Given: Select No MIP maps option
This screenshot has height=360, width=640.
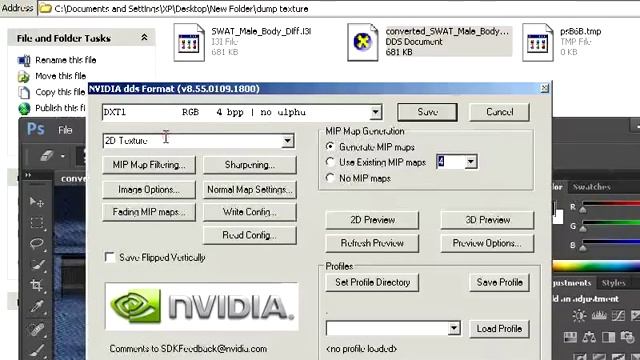Looking at the screenshot, I should pyautogui.click(x=330, y=178).
